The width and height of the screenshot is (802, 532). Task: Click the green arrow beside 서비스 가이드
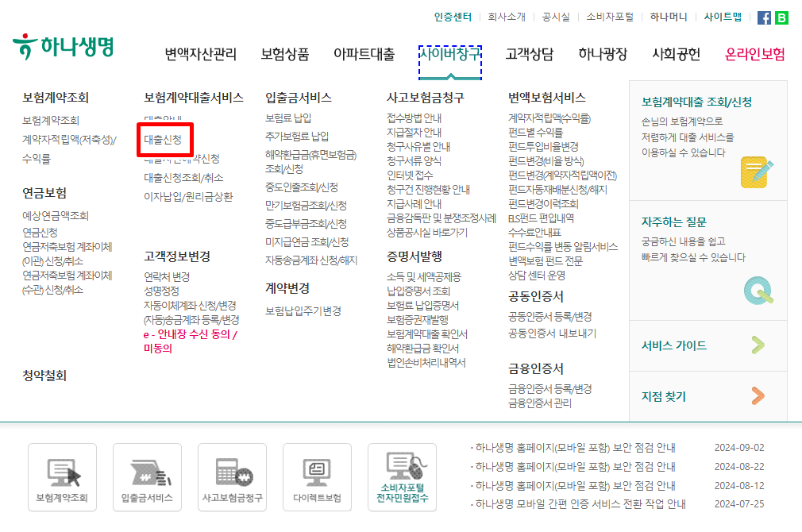(758, 345)
